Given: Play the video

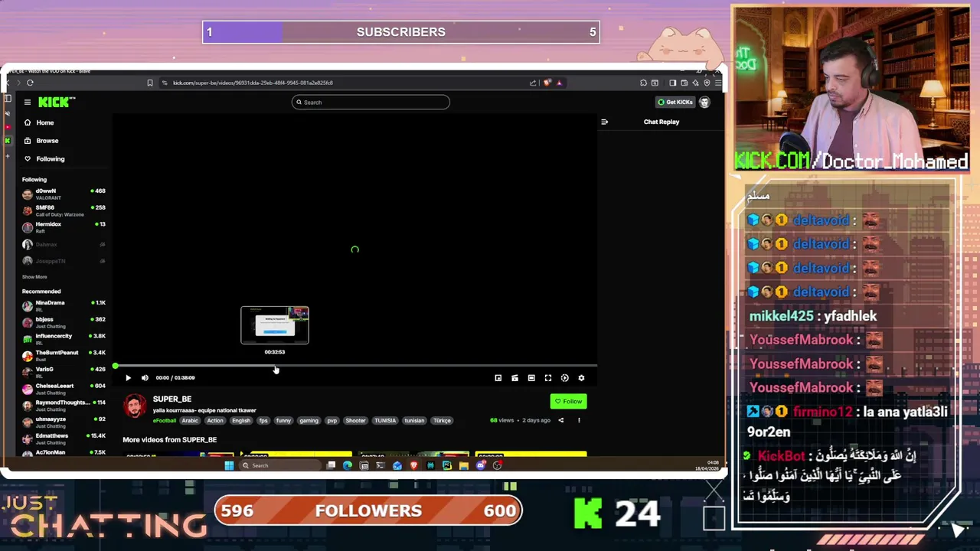Looking at the screenshot, I should tap(128, 377).
